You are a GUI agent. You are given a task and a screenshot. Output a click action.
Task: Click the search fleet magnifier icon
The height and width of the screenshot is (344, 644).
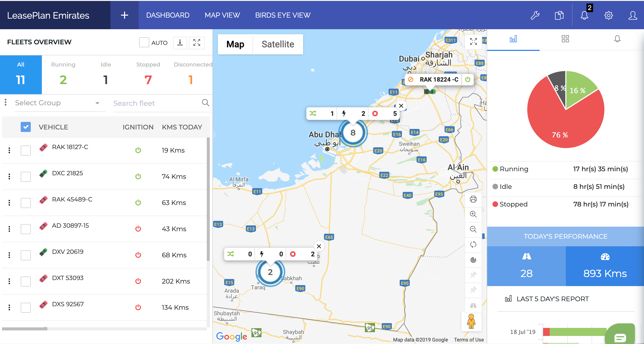pos(206,103)
